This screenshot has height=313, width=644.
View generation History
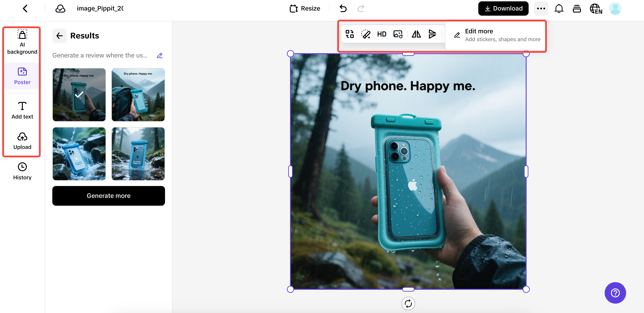click(x=22, y=171)
